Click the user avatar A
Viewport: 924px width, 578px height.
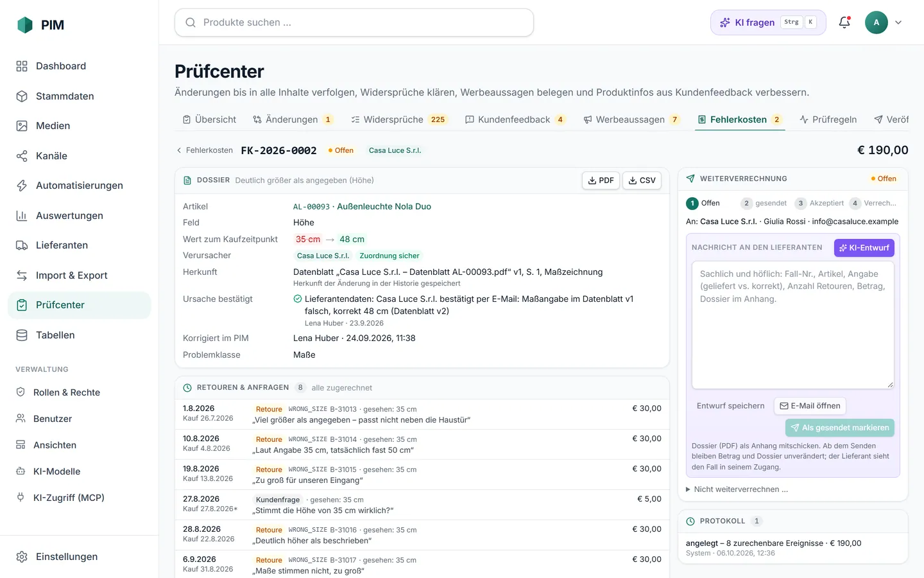pos(877,22)
